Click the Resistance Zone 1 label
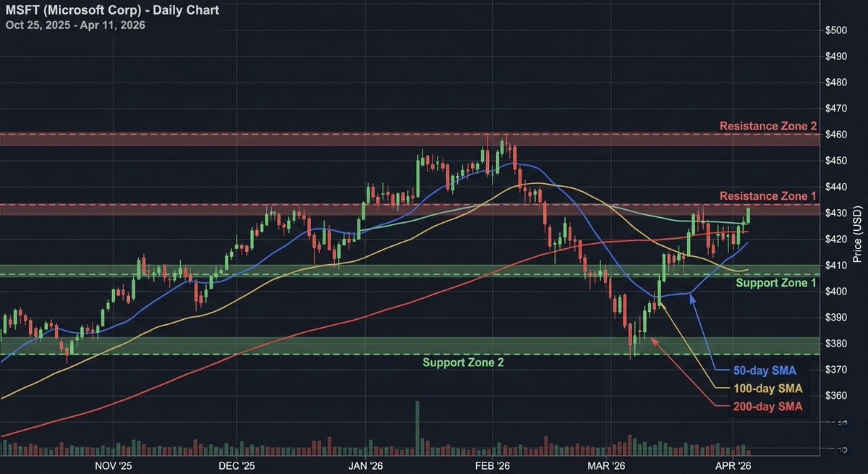The height and width of the screenshot is (474, 868). click(767, 196)
